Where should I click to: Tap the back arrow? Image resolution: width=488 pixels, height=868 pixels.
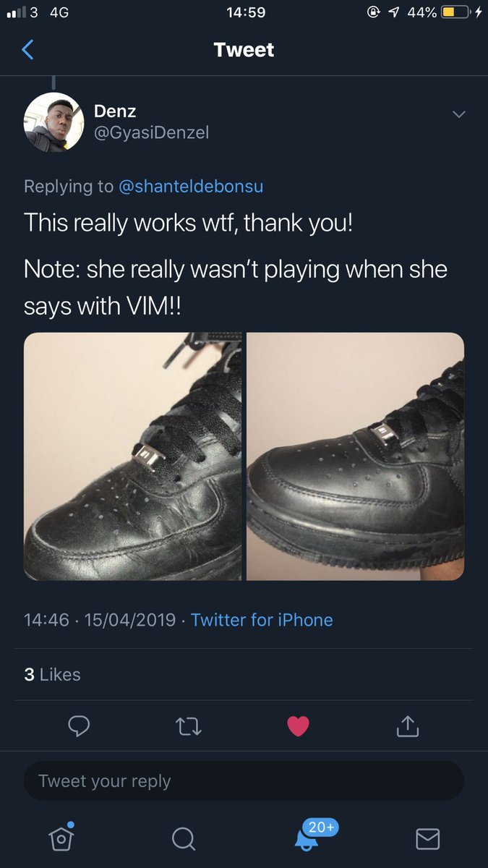28,50
